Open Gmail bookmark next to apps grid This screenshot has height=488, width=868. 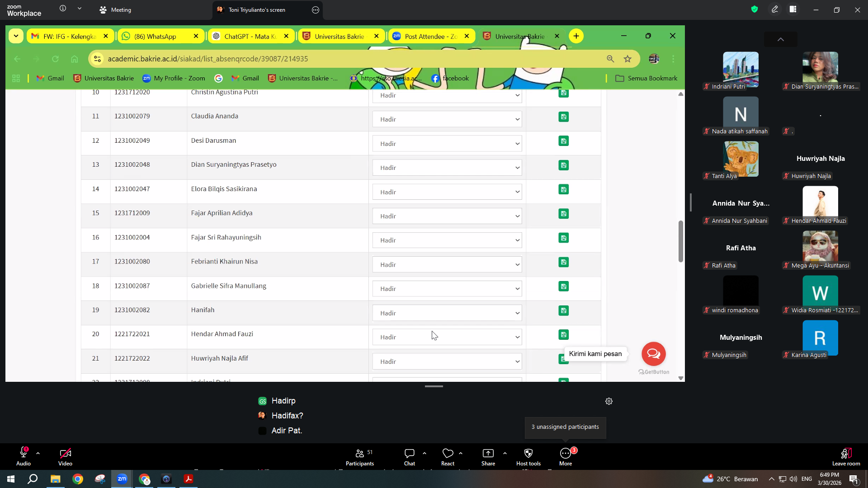point(50,78)
